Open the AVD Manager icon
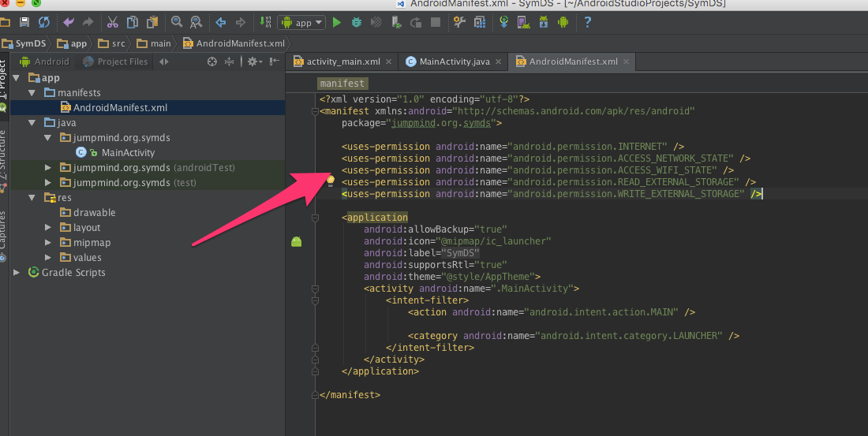The height and width of the screenshot is (436, 868). click(x=523, y=22)
